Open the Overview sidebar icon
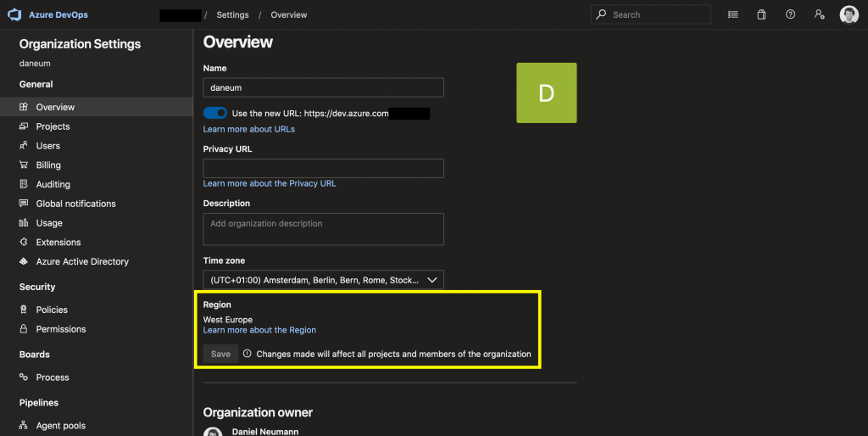Image resolution: width=868 pixels, height=436 pixels. [23, 106]
